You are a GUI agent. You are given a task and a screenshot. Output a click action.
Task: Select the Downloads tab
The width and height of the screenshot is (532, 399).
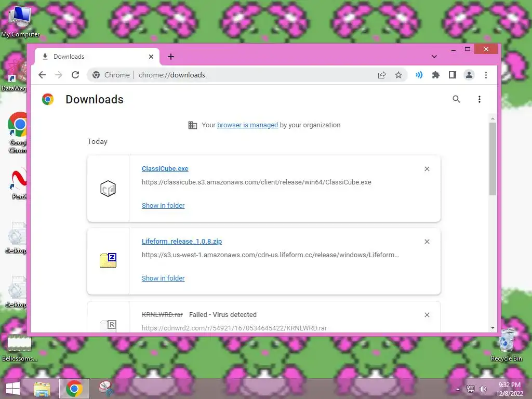click(97, 57)
